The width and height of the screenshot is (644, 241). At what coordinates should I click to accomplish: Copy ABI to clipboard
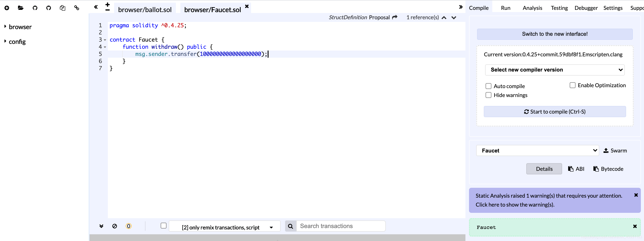point(576,169)
